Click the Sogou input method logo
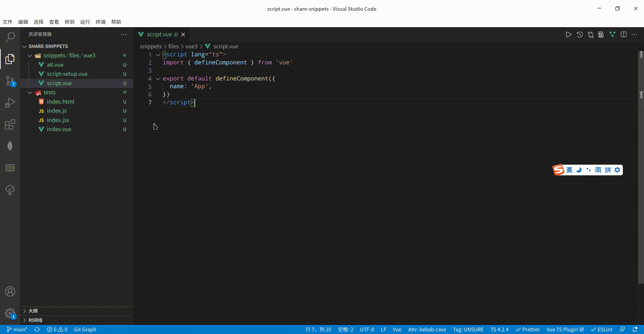The image size is (644, 334). point(558,170)
